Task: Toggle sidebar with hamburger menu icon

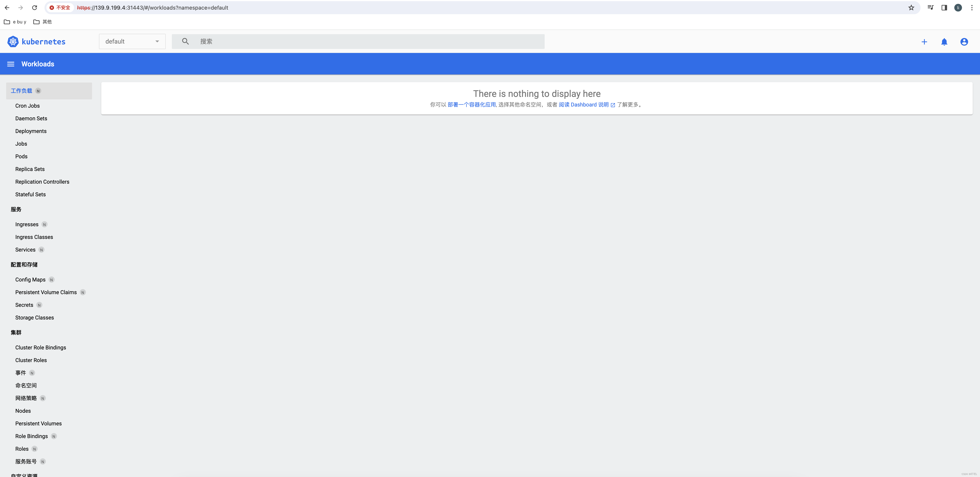Action: click(x=11, y=64)
